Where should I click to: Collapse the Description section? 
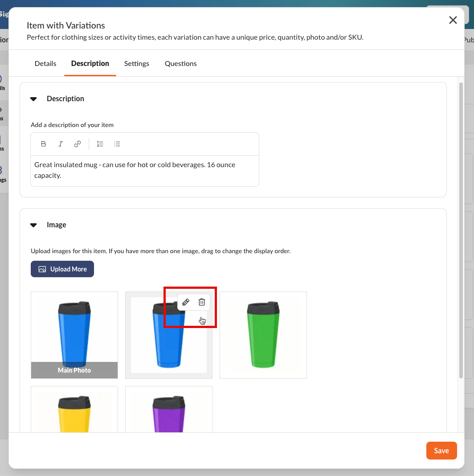tap(33, 99)
